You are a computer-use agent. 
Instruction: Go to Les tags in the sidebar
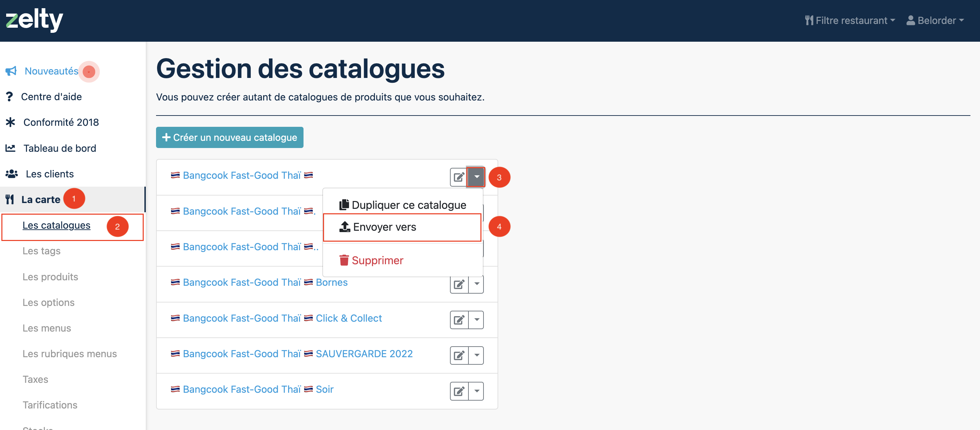pos(41,251)
